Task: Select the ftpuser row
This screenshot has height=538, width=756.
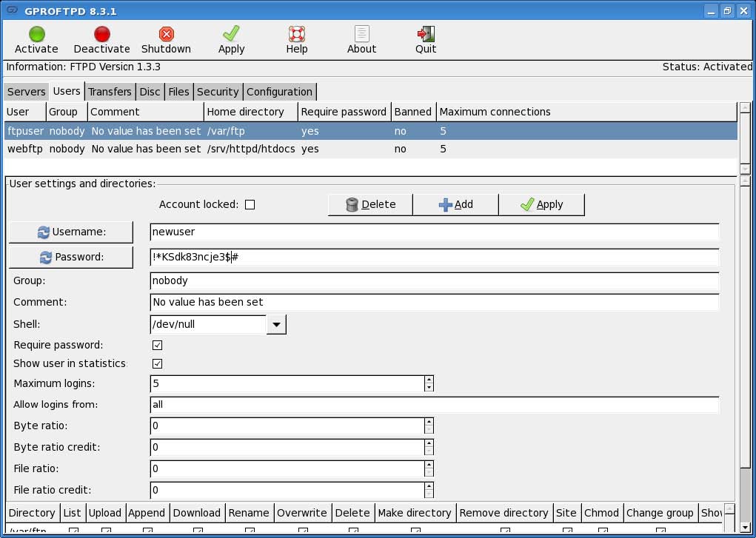Action: pyautogui.click(x=371, y=131)
